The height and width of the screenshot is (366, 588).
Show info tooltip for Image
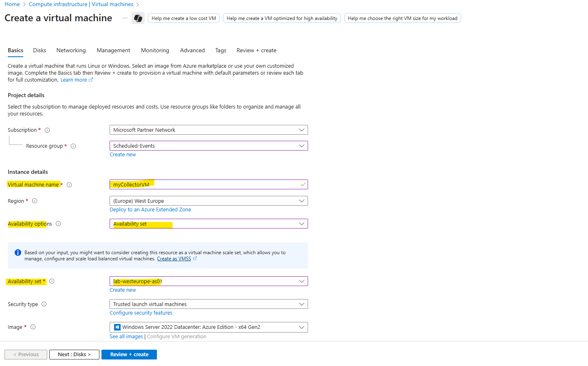33,327
